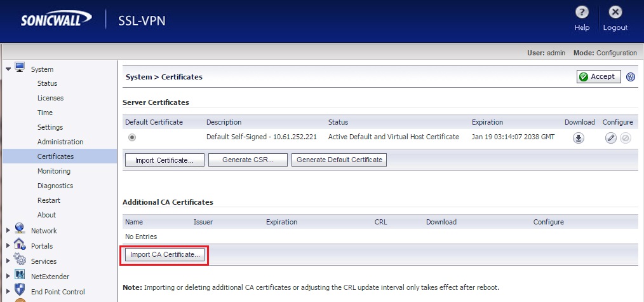Screen dimensions: 644x302
Task: Expand the NetExtender section arrow
Action: [8, 277]
